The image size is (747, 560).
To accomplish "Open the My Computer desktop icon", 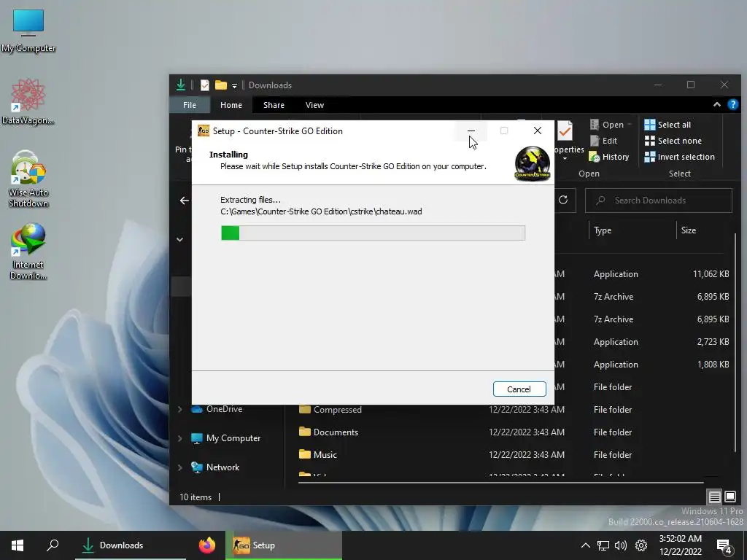I will [x=28, y=31].
